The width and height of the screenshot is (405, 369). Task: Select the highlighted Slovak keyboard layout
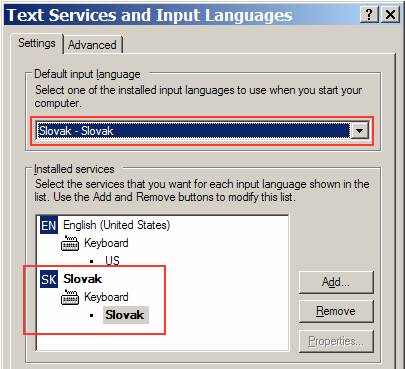[x=125, y=315]
